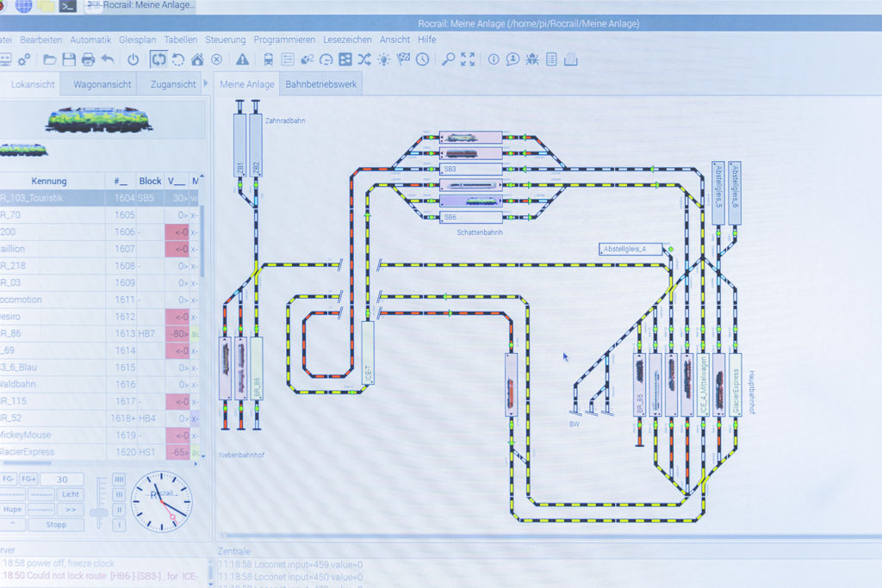Screen dimensions: 882x588
Task: Open the Tabellen menu
Action: coord(181,40)
